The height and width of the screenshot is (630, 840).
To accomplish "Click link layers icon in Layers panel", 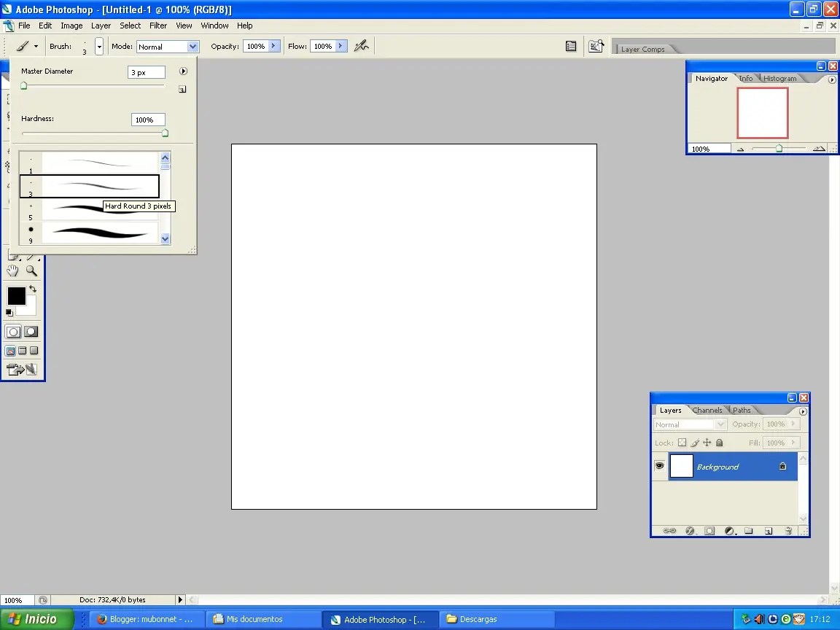I will [669, 531].
